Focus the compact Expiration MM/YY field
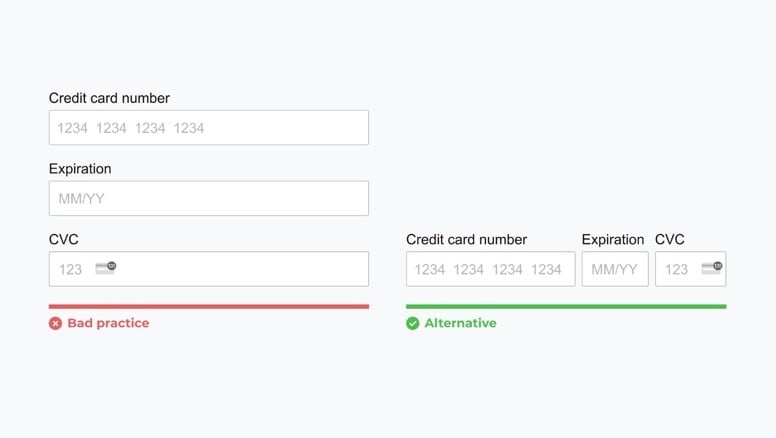 click(615, 269)
